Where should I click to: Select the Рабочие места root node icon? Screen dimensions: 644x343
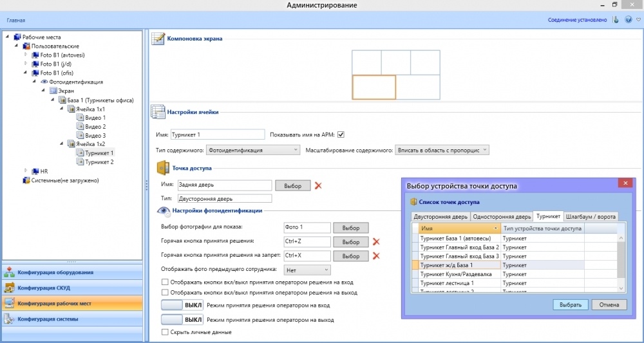point(17,37)
